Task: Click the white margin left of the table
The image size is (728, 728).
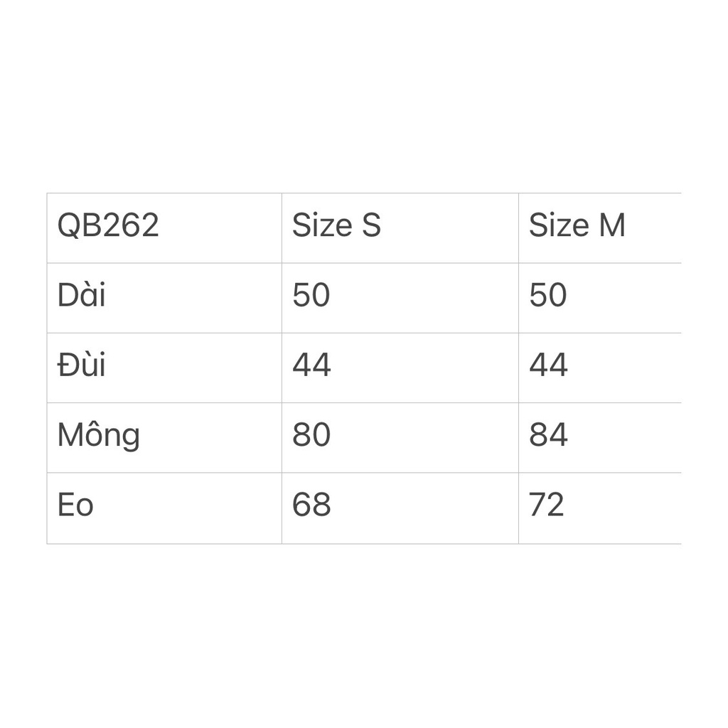Action: click(23, 368)
